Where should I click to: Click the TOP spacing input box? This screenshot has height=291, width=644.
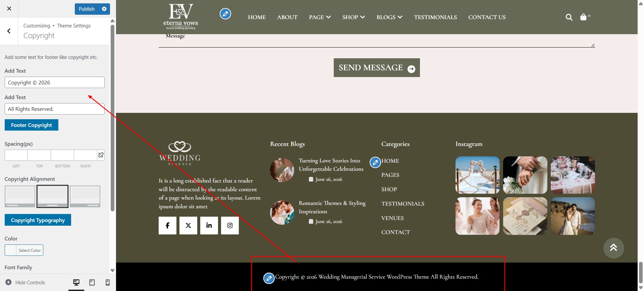[x=39, y=155]
